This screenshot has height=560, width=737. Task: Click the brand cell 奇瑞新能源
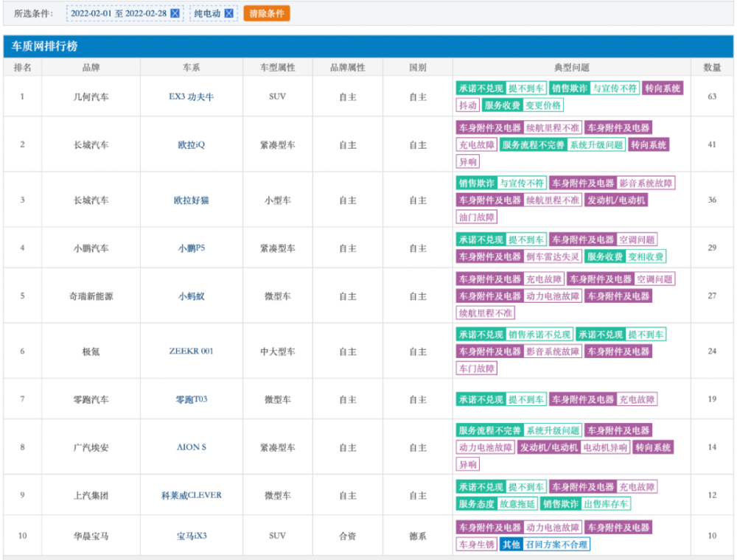tap(91, 296)
